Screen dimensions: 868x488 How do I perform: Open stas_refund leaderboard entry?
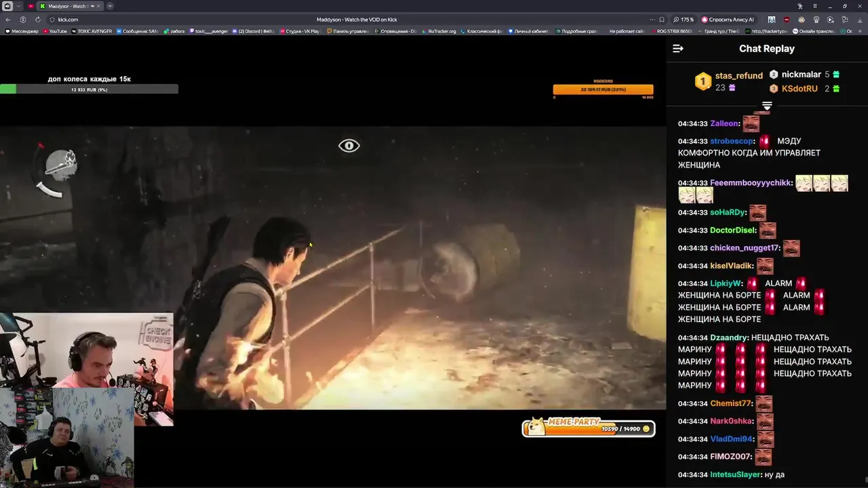[x=738, y=76]
